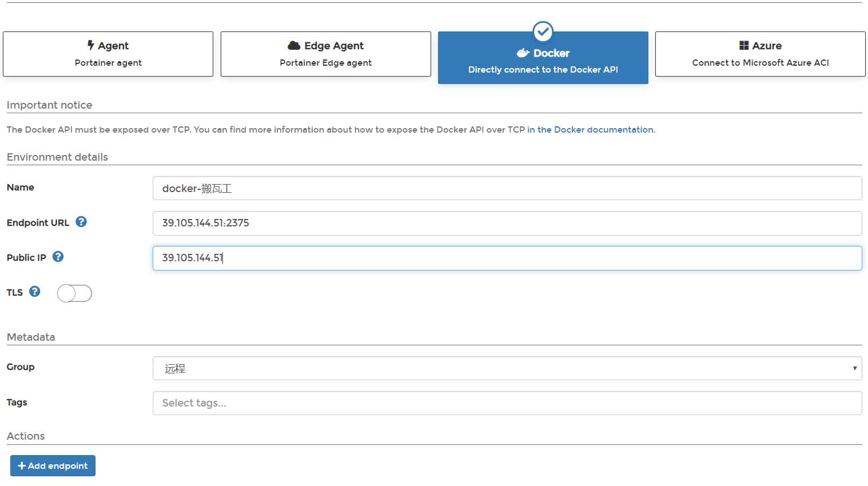This screenshot has width=868, height=486.
Task: Click the plus icon on Add endpoint
Action: click(22, 465)
